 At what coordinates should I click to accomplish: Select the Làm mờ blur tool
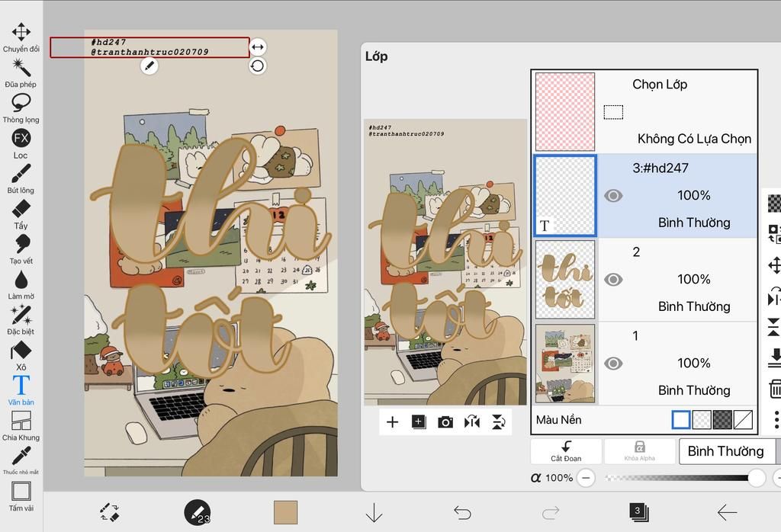pyautogui.click(x=21, y=284)
